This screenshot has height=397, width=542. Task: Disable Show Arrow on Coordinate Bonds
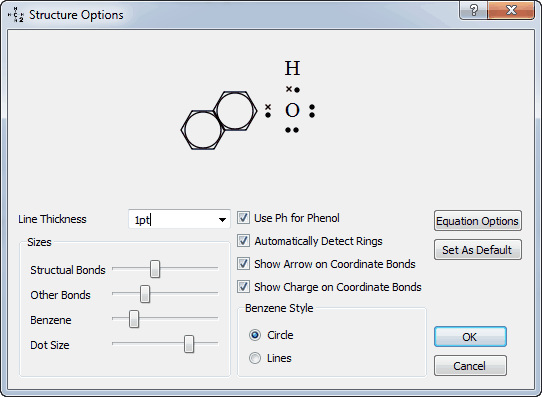(x=243, y=264)
